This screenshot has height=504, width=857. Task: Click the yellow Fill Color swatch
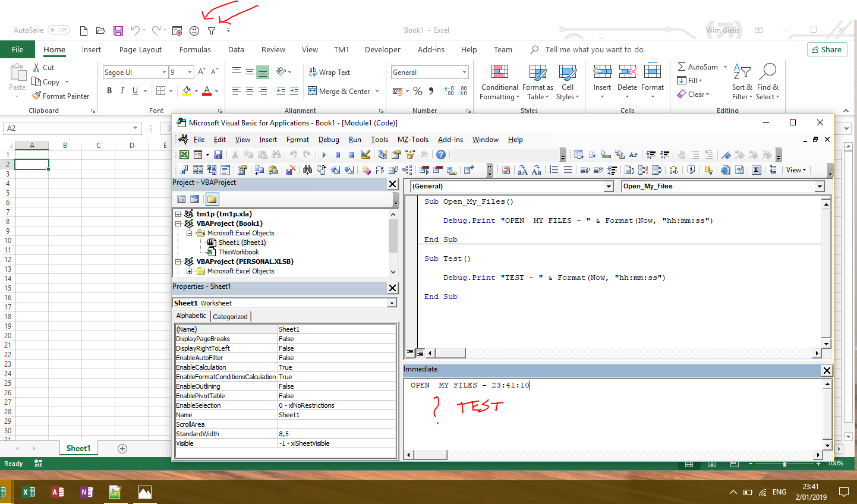[x=187, y=91]
